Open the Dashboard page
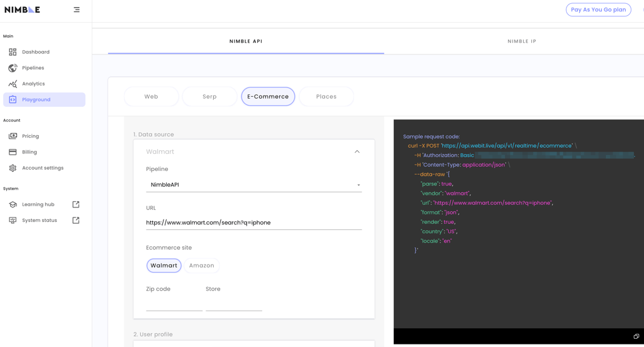Screen dimensions: 644x347 tap(36, 52)
